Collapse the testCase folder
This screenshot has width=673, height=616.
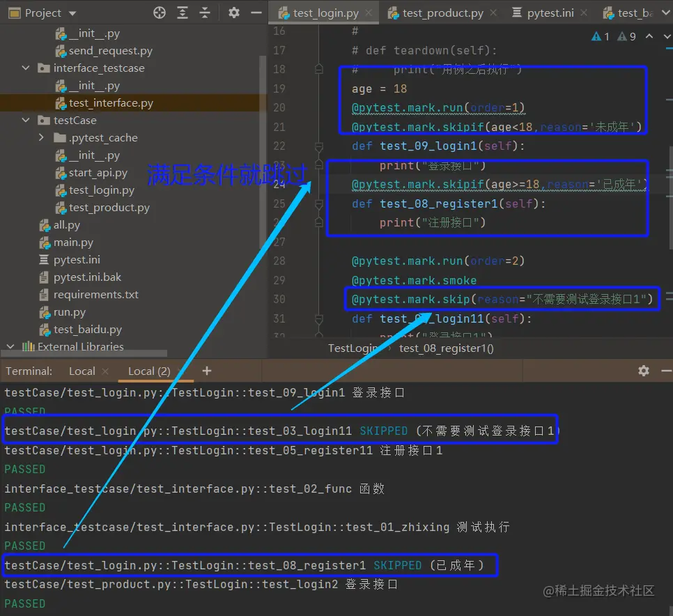(x=26, y=121)
